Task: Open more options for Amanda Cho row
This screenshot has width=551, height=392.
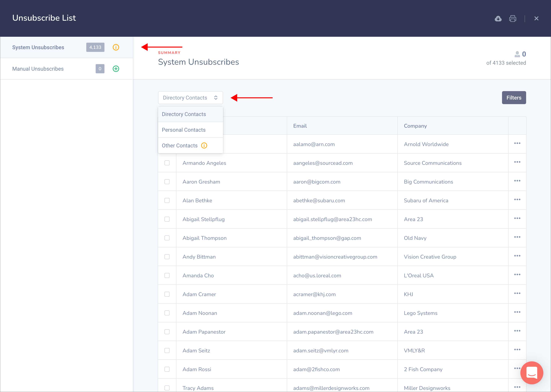Action: (x=517, y=275)
